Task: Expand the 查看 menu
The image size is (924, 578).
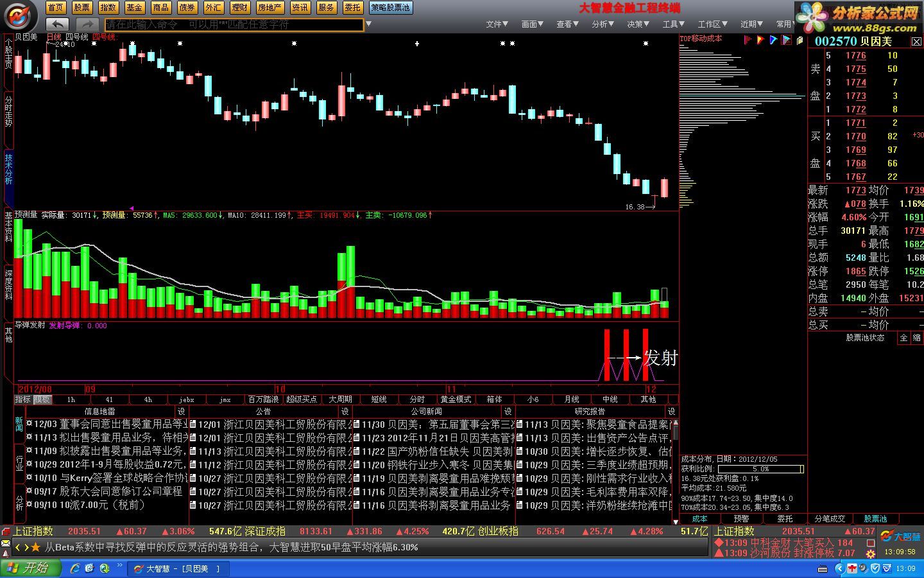Action: [568, 24]
